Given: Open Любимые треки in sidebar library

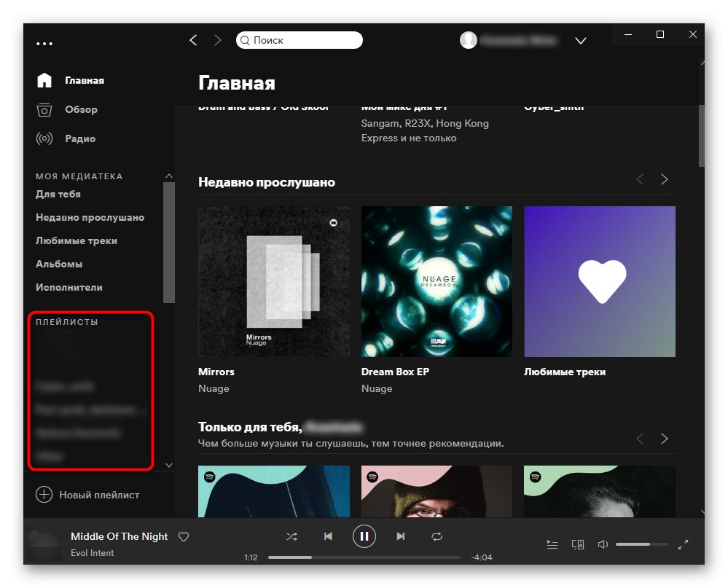Looking at the screenshot, I should pos(77,240).
